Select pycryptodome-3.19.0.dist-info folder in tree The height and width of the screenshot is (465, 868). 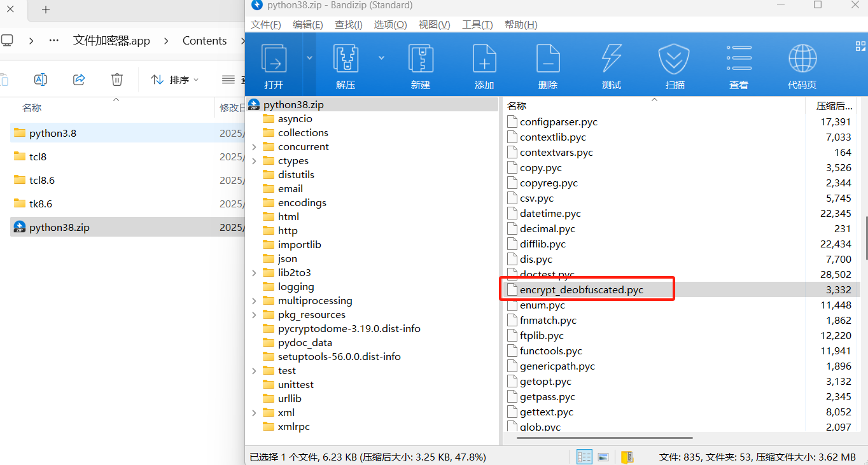(349, 329)
